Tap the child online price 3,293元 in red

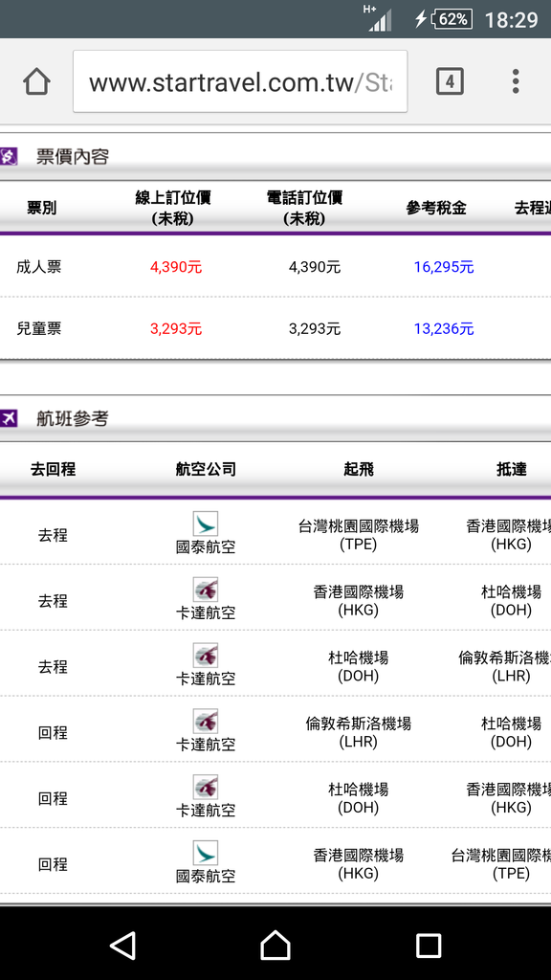pos(176,329)
